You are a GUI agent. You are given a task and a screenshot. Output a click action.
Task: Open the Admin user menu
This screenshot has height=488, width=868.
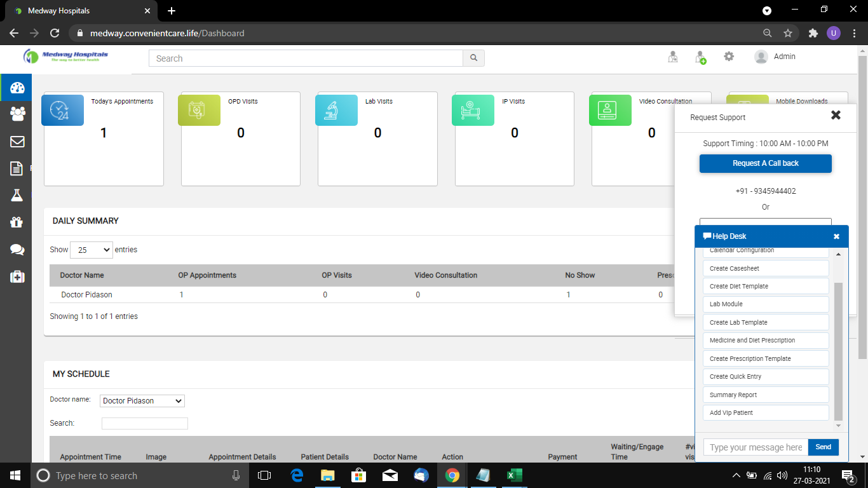pos(775,57)
